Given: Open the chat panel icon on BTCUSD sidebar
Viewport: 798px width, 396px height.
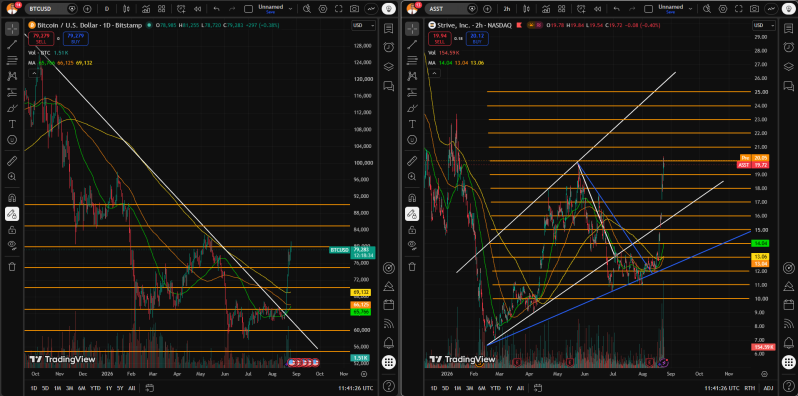Looking at the screenshot, I should tap(388, 86).
